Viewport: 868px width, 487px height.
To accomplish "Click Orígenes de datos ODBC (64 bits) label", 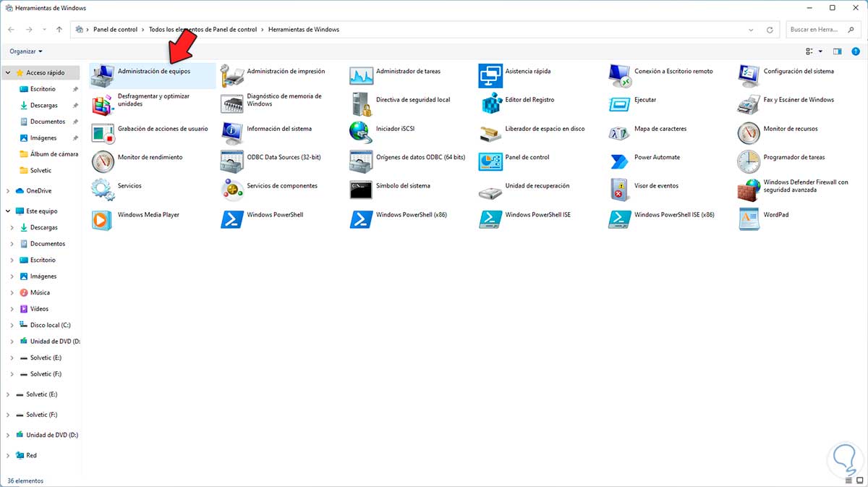I will (420, 157).
